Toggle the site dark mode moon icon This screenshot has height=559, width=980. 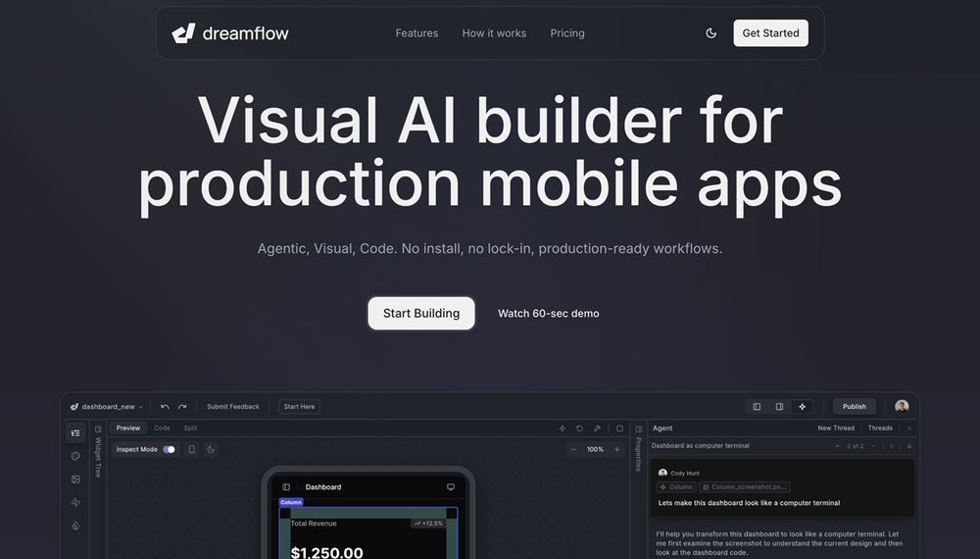point(710,33)
